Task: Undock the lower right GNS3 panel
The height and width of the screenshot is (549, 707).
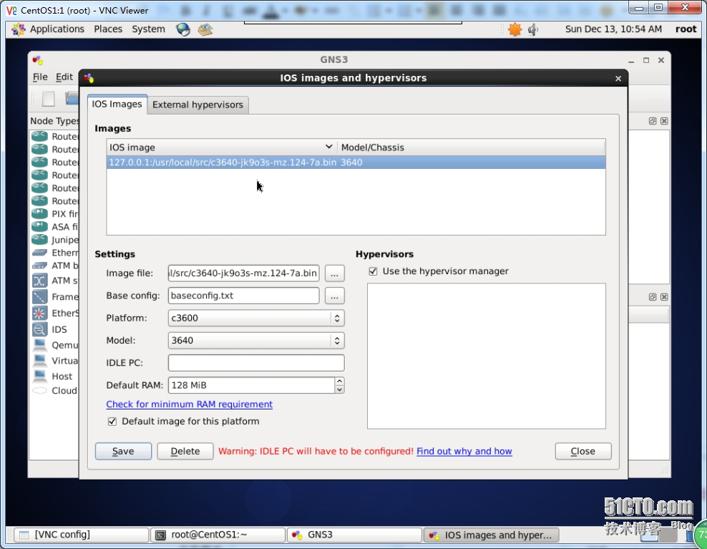Action: pos(652,297)
